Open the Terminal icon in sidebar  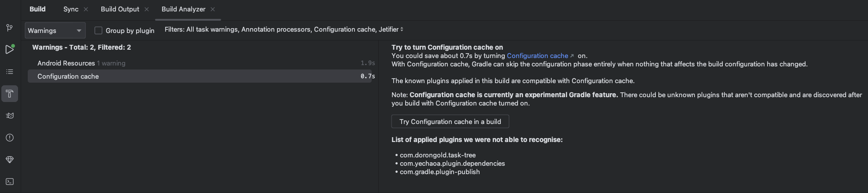coord(10,182)
